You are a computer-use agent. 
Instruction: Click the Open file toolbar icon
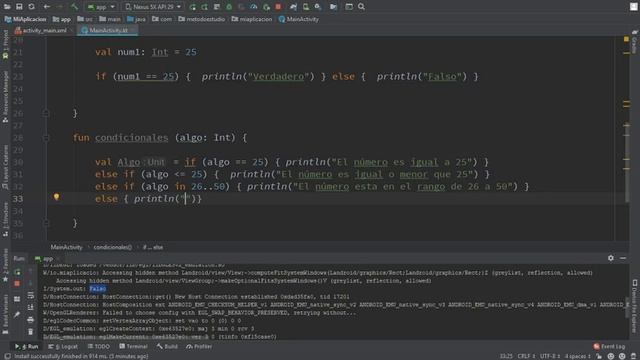pyautogui.click(x=7, y=7)
